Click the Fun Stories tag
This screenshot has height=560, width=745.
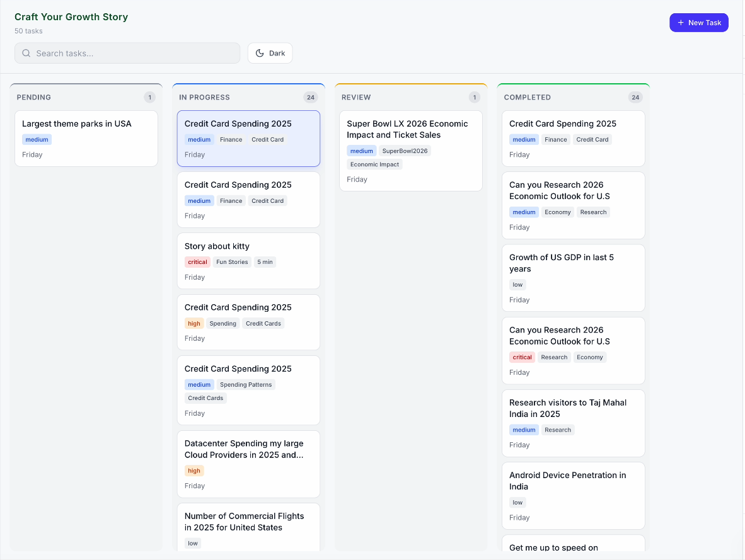click(231, 261)
